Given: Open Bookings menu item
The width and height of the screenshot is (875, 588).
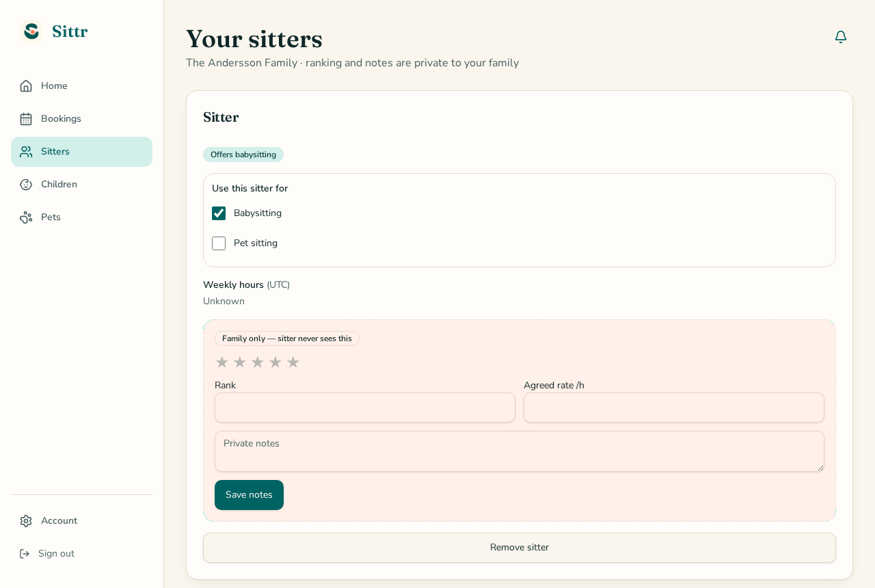Looking at the screenshot, I should coord(81,119).
